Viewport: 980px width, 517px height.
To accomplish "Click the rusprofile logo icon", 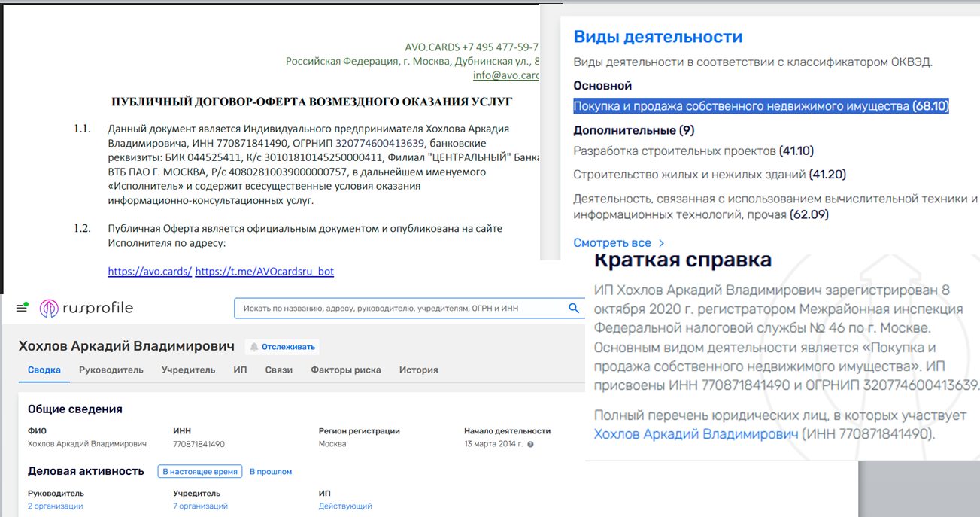I will pyautogui.click(x=48, y=308).
